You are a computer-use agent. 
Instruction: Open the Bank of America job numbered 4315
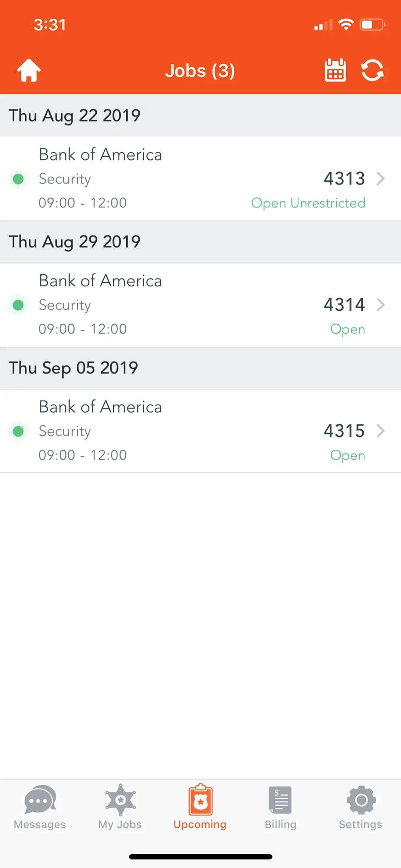[200, 431]
